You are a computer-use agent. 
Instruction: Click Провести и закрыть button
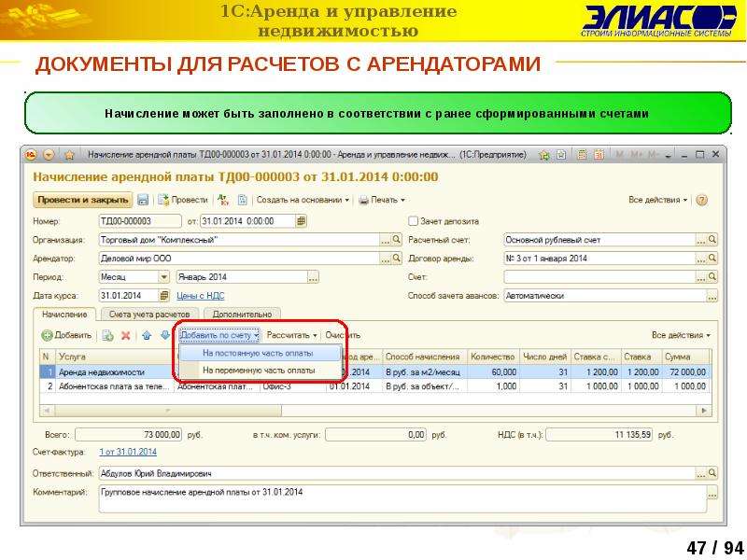pos(83,200)
